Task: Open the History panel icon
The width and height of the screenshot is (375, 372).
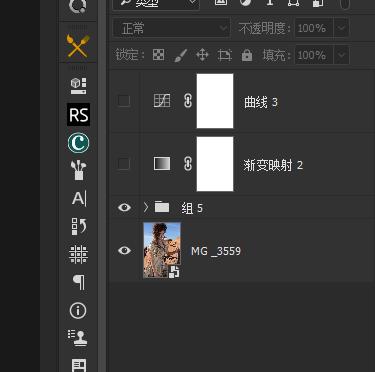Action: tap(79, 226)
